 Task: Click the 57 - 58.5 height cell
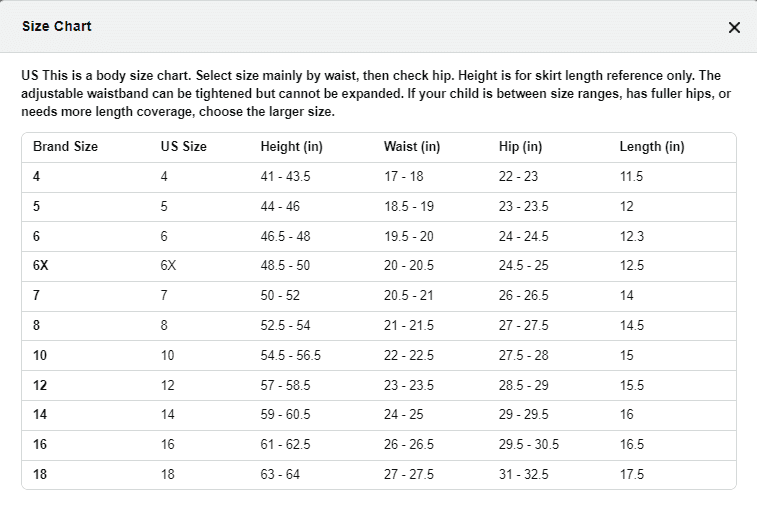tap(285, 386)
